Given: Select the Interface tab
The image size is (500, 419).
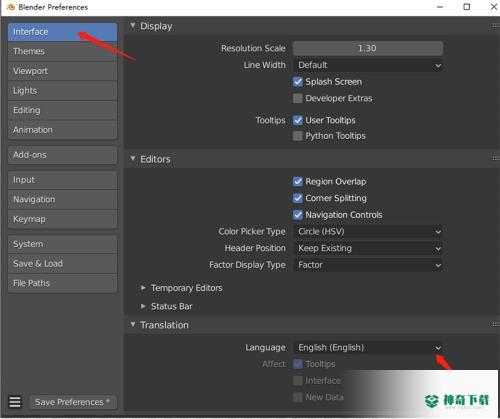Looking at the screenshot, I should tap(63, 32).
